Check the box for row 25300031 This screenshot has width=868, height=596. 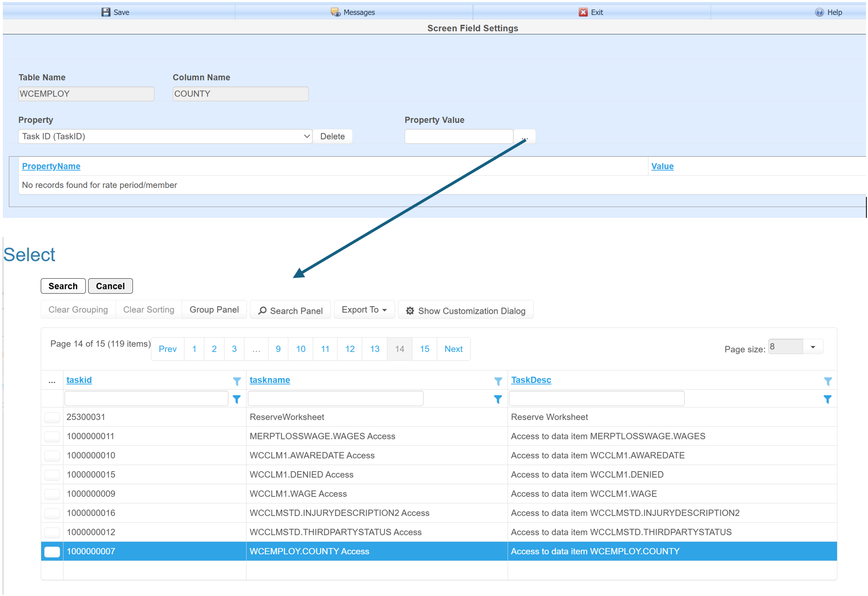[x=52, y=417]
